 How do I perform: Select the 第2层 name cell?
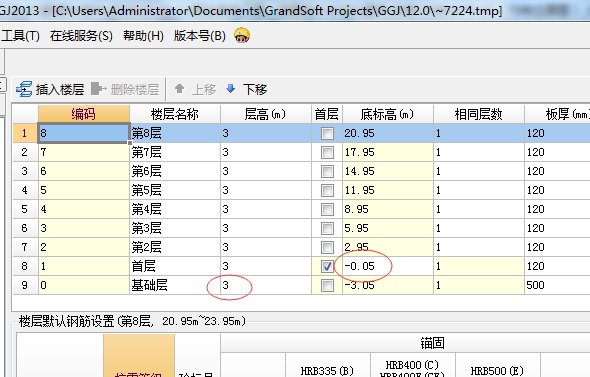click(175, 247)
